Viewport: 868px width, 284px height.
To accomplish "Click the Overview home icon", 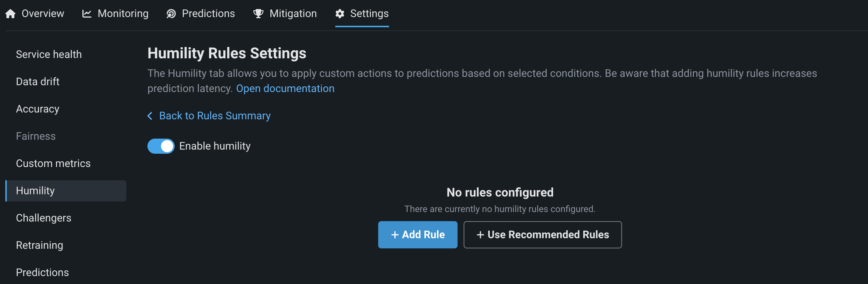I will click(x=11, y=14).
